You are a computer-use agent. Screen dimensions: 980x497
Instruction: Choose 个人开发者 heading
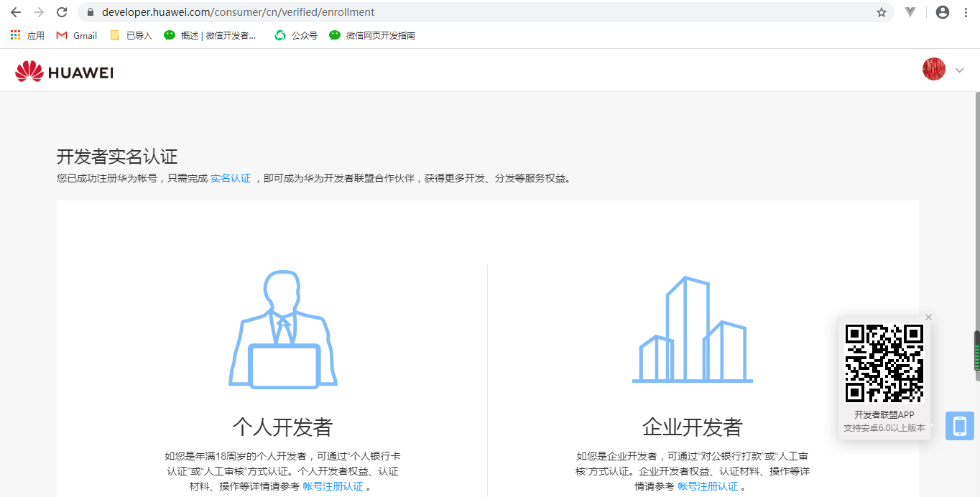point(282,427)
